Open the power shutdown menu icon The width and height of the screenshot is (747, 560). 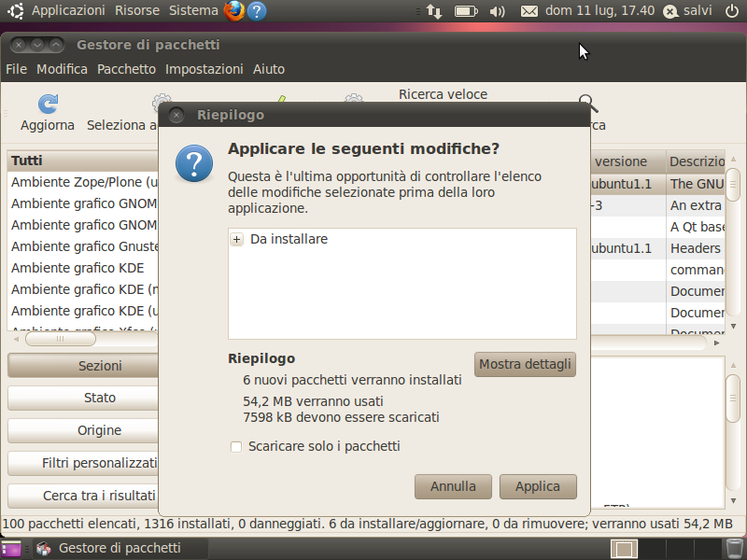click(x=732, y=11)
